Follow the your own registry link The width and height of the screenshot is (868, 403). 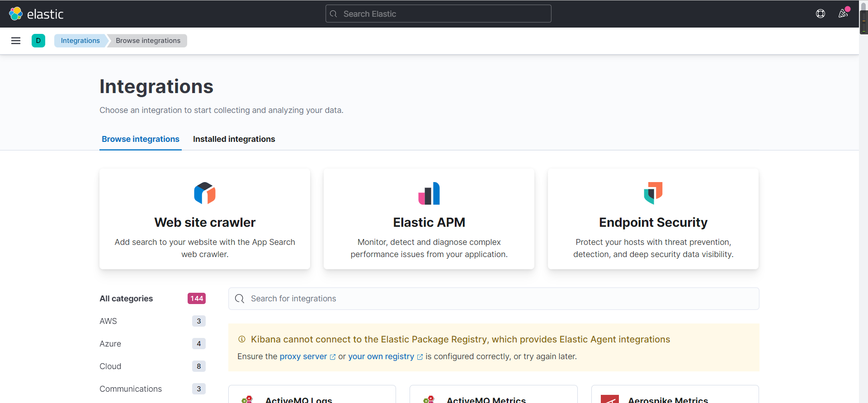(x=381, y=356)
